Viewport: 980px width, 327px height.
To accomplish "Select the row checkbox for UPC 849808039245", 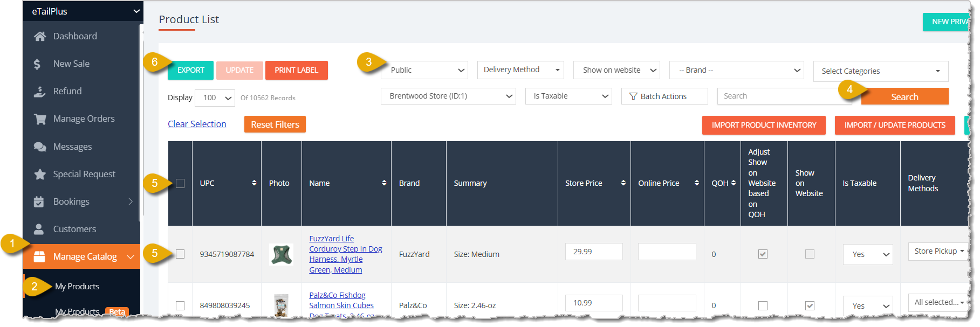I will (180, 305).
